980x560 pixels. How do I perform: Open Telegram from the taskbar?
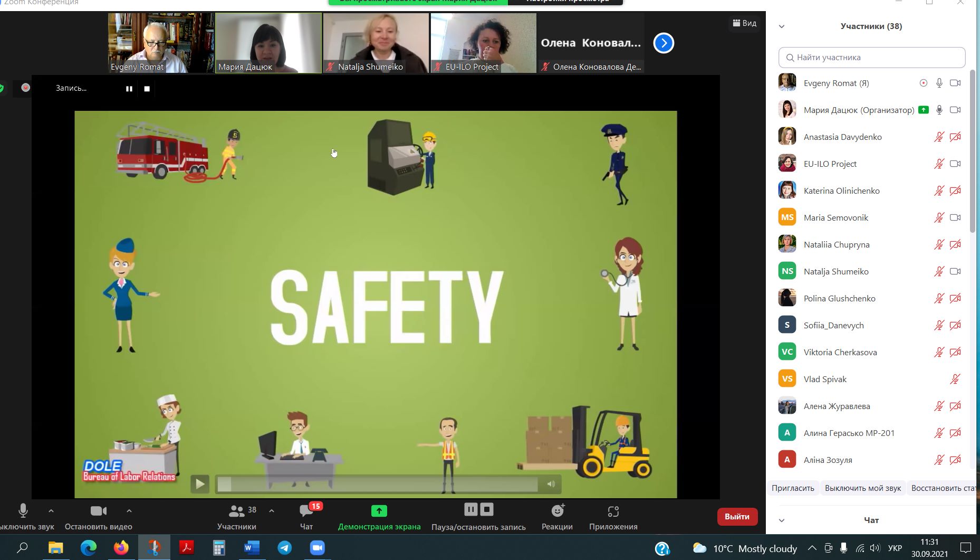pos(285,548)
